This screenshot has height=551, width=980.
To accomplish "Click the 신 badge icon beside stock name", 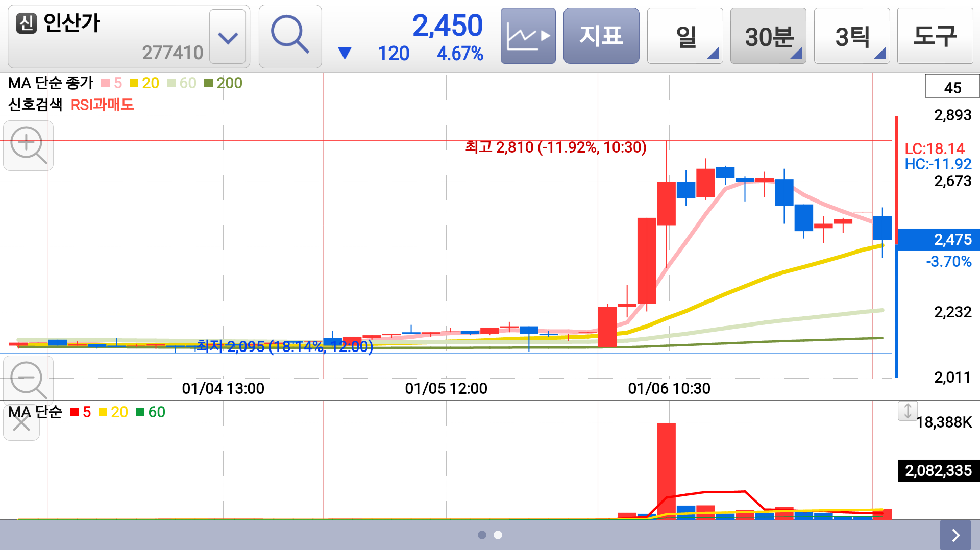I will click(x=27, y=23).
